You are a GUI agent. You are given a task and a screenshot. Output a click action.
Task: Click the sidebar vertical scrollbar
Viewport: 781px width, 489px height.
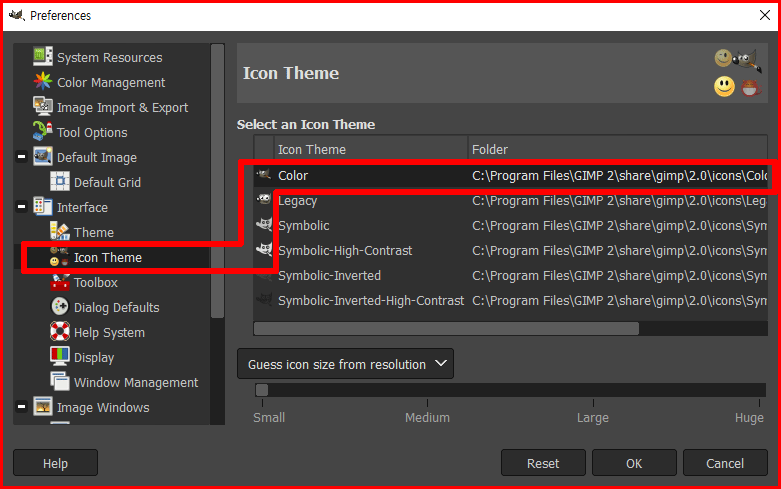pyautogui.click(x=217, y=180)
